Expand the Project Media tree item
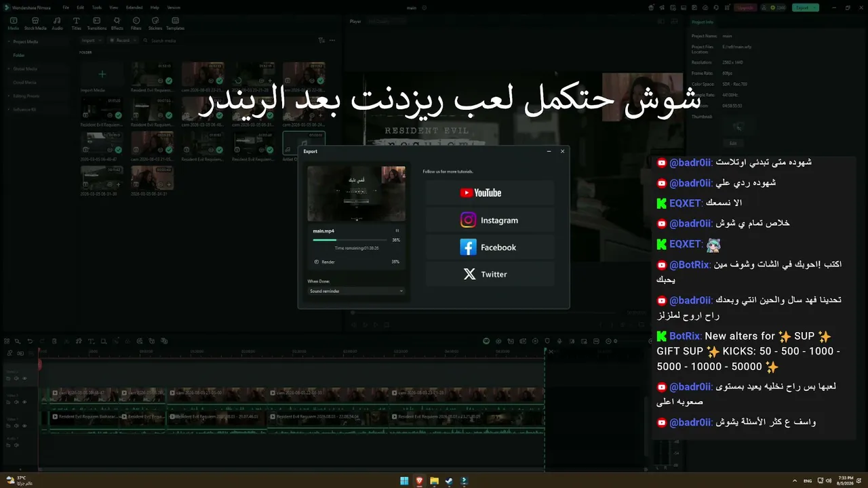Image resolution: width=868 pixels, height=488 pixels. click(x=9, y=41)
